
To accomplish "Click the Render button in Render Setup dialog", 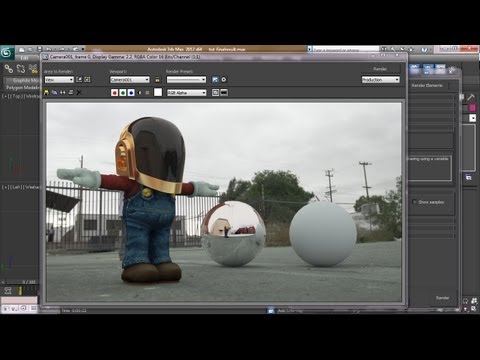I will coord(442,298).
